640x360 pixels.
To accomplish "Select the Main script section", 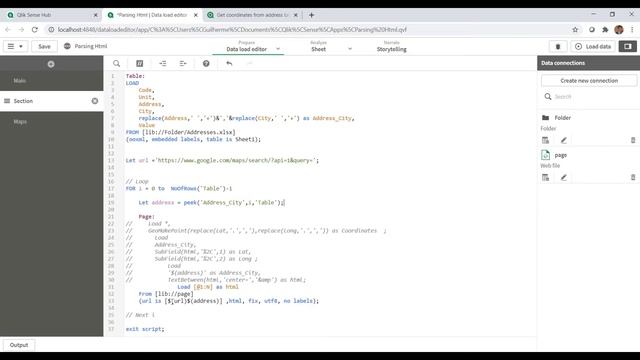I will [51, 80].
